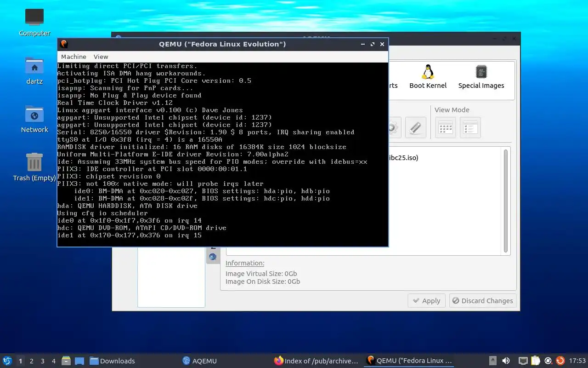The image size is (588, 368).
Task: Switch to workspace 2
Action: (32, 361)
